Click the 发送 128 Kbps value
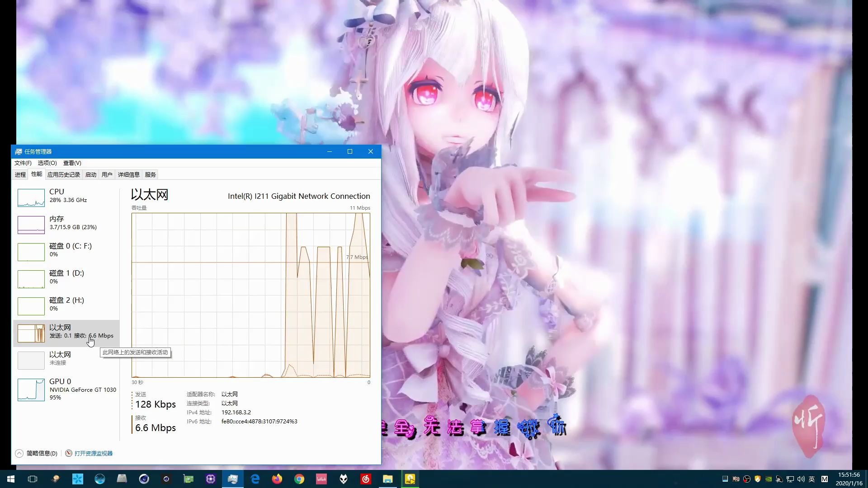 [156, 404]
